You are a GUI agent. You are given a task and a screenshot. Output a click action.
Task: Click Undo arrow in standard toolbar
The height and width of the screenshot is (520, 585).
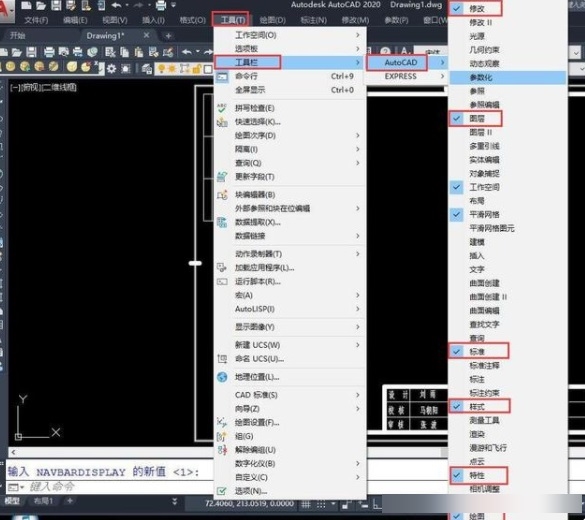187,52
